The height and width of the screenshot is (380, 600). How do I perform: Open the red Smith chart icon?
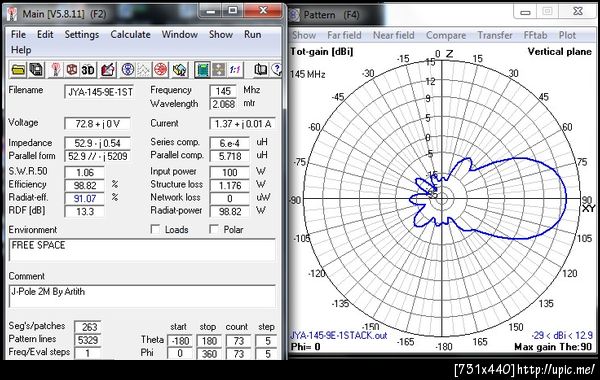point(161,70)
